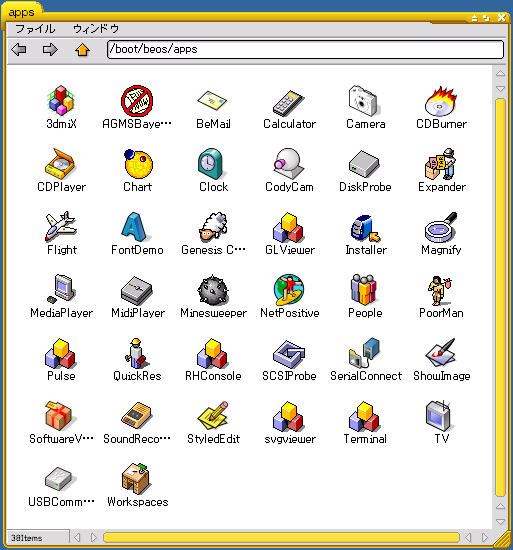The height and width of the screenshot is (550, 513).
Task: Open the BeMail envelope icon
Action: click(x=212, y=101)
